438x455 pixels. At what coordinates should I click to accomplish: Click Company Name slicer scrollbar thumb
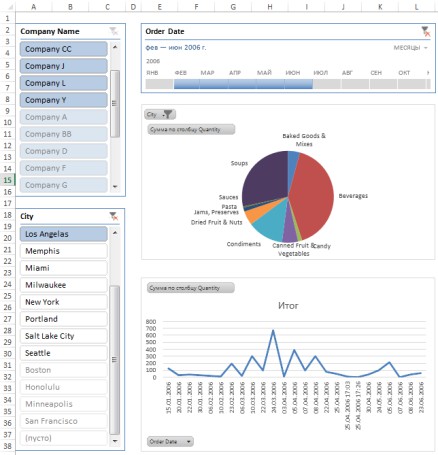tap(115, 104)
